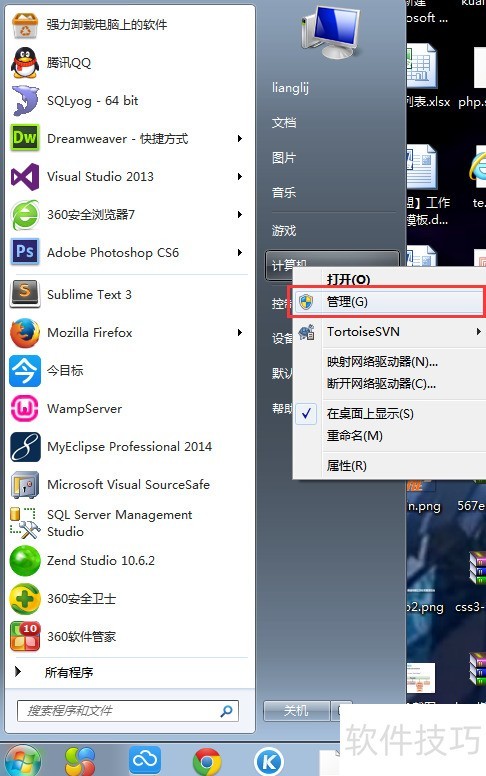Viewport: 486px width, 776px height.
Task: Open 音乐 link in Start menu
Action: pos(284,193)
